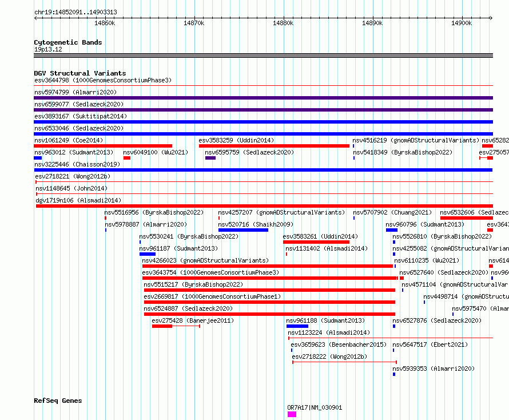The image size is (509, 420).
Task: Click the DGV Structural Variants track title
Action: pos(80,73)
